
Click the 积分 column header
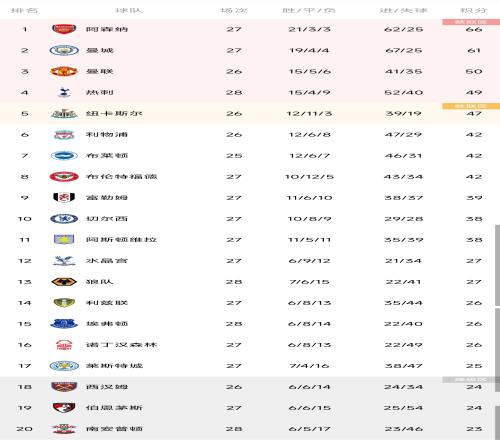[474, 10]
